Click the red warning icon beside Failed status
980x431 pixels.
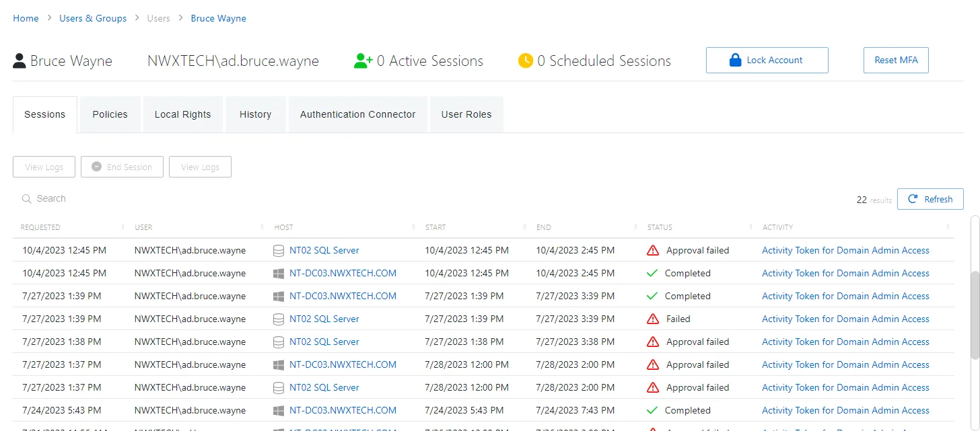click(x=652, y=319)
